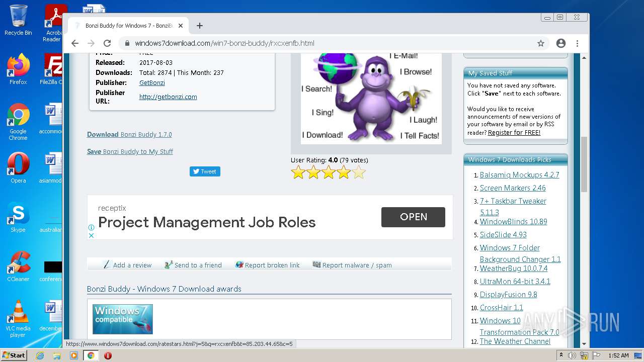Select the Bonzi Buddy for Windows 7 tab
644x362 pixels.
click(128, 26)
